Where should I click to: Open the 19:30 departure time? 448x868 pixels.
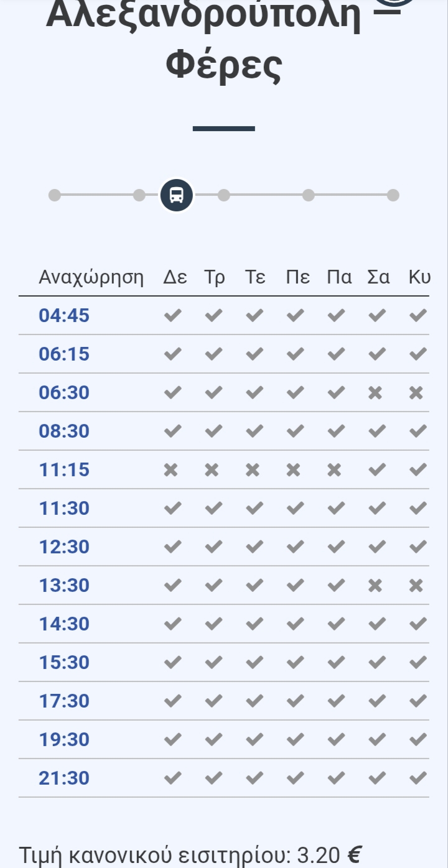(x=64, y=739)
